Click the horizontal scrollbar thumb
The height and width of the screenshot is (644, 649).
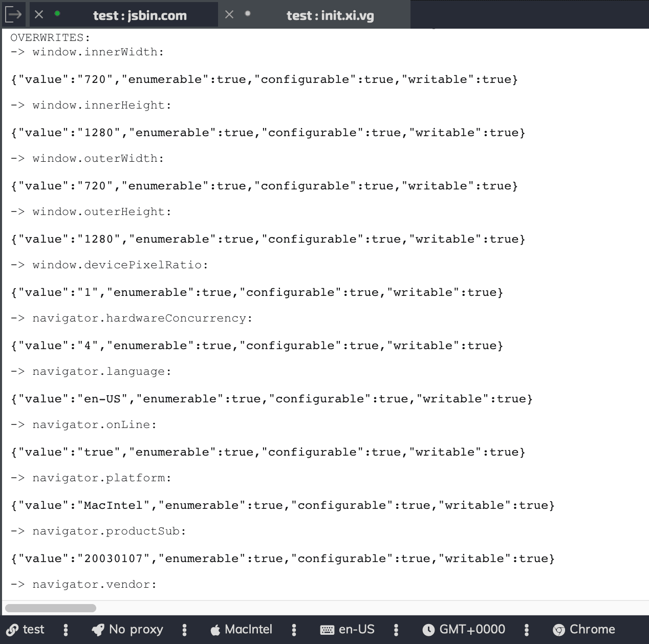click(x=50, y=608)
